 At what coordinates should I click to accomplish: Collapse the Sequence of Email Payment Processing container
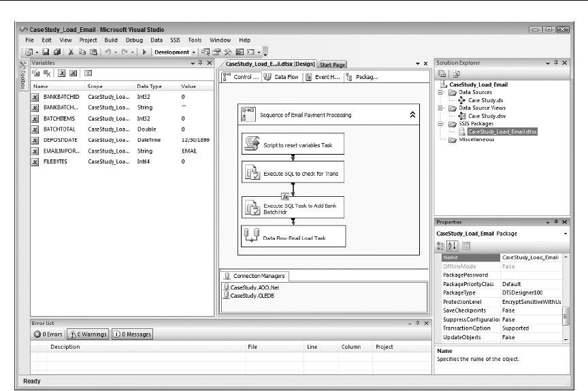point(412,115)
